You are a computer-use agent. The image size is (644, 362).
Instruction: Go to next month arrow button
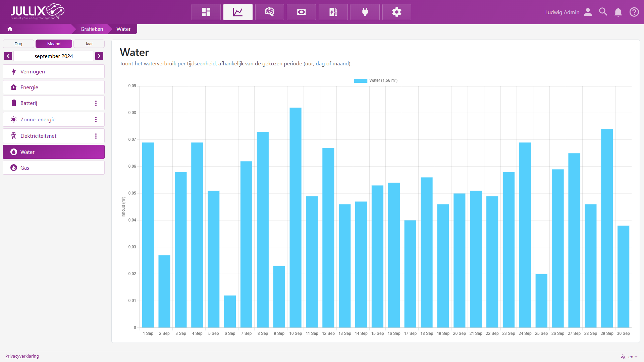pyautogui.click(x=99, y=56)
